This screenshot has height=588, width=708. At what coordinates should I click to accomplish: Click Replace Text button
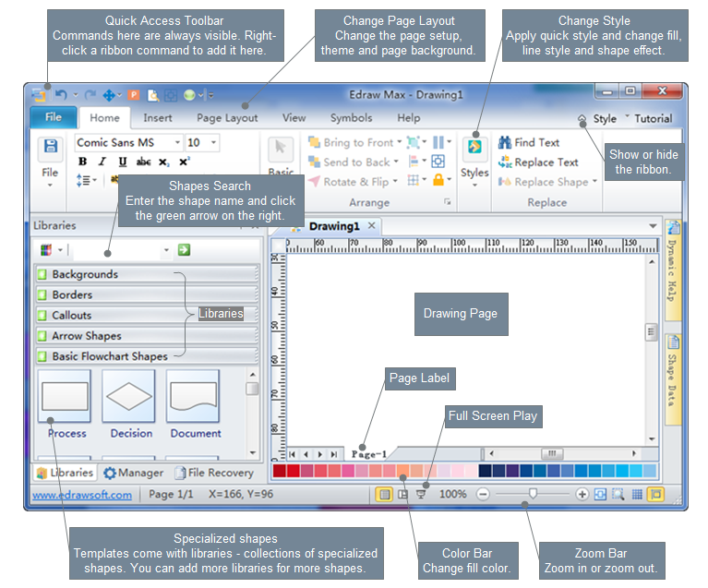[x=538, y=162]
